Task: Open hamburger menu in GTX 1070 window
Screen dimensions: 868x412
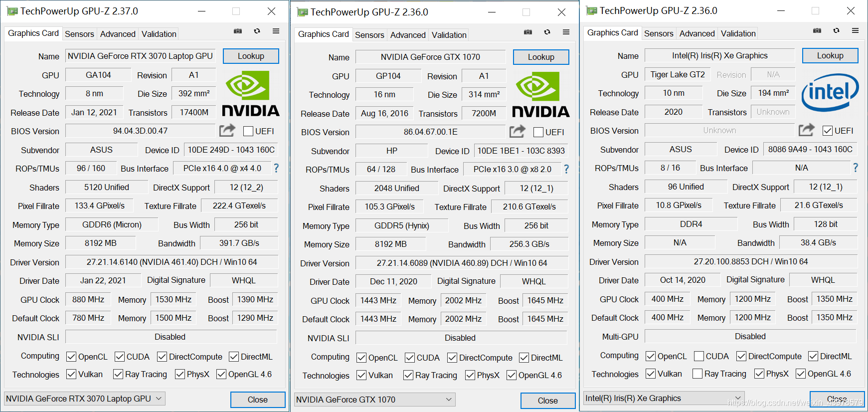Action: [566, 32]
